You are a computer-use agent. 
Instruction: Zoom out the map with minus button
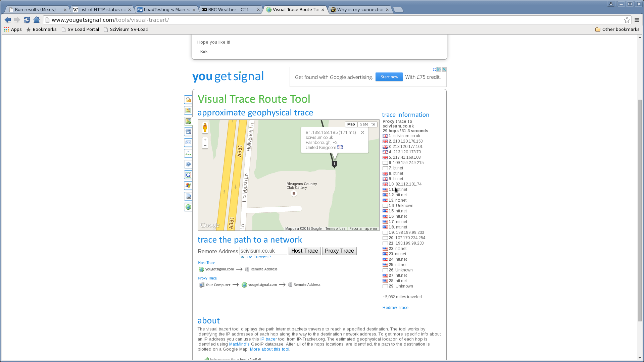coord(205,146)
